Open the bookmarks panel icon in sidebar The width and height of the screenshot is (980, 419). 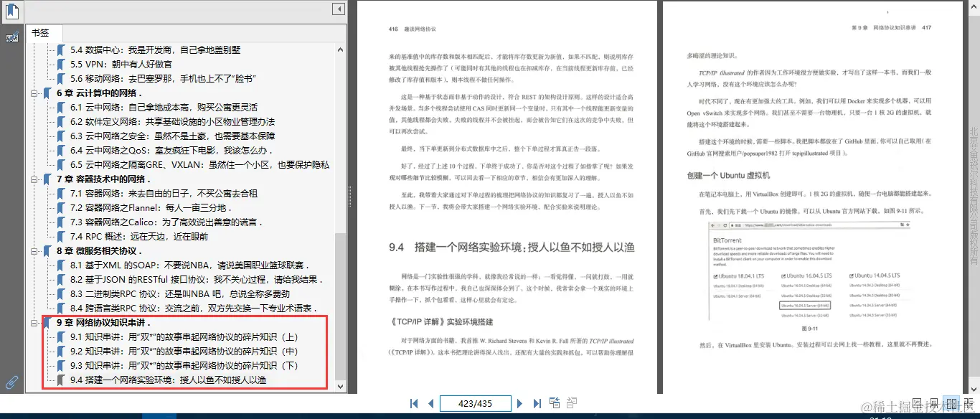click(11, 11)
